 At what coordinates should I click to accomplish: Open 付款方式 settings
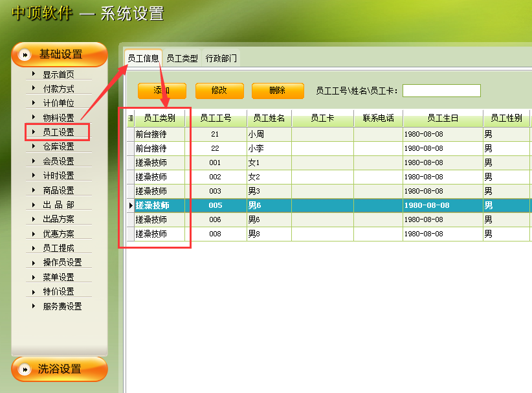coord(58,89)
